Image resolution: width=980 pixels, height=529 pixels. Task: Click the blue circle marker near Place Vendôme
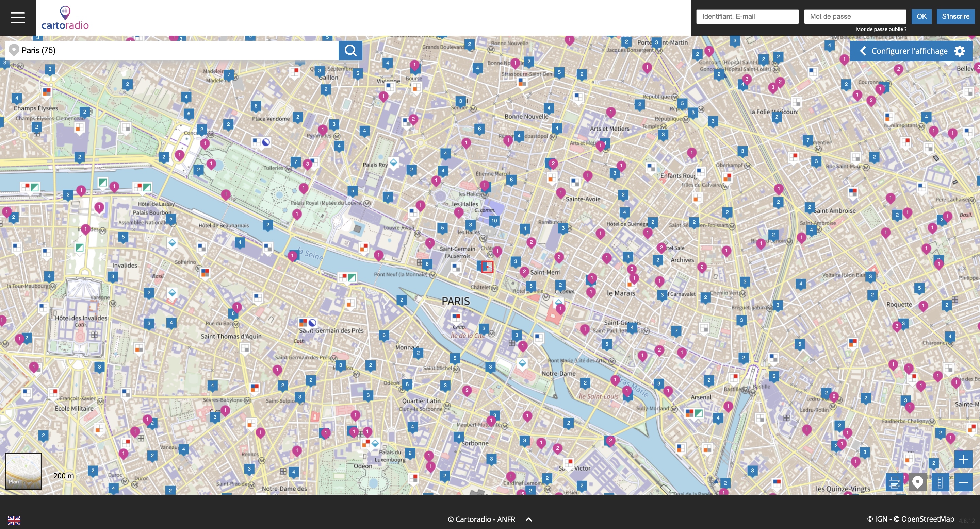pos(266,142)
